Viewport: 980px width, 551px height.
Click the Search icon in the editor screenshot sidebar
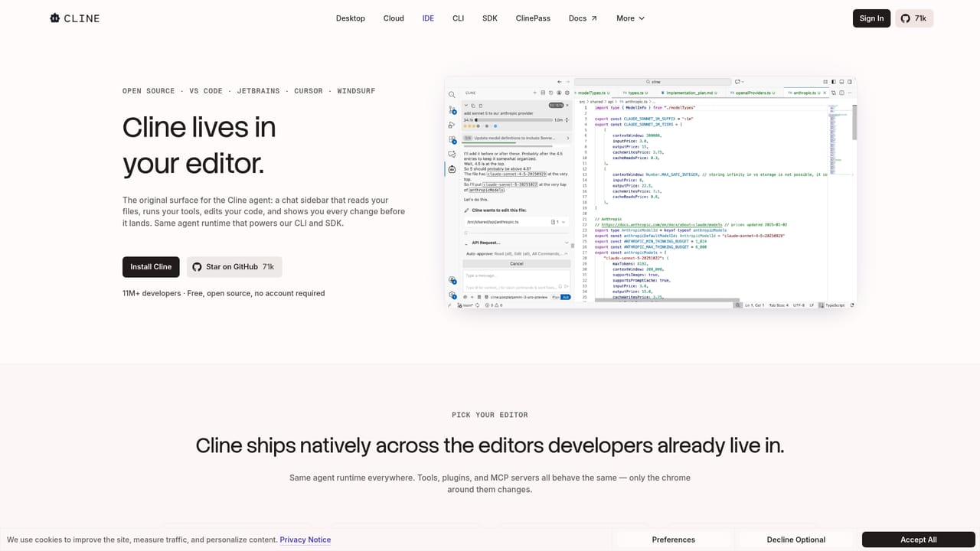click(x=452, y=95)
